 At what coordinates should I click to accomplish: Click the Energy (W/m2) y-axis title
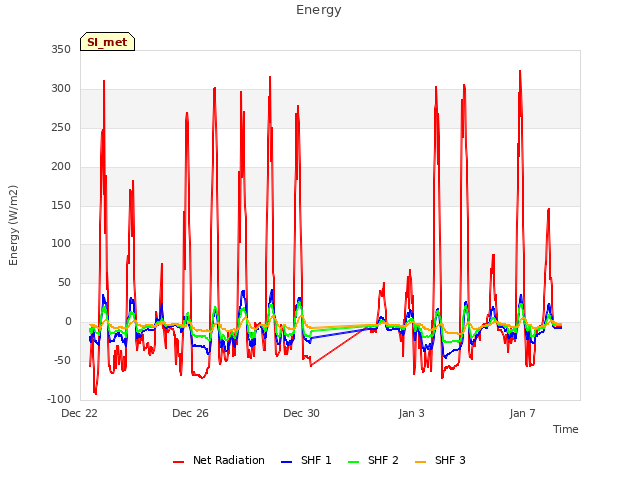coord(13,225)
